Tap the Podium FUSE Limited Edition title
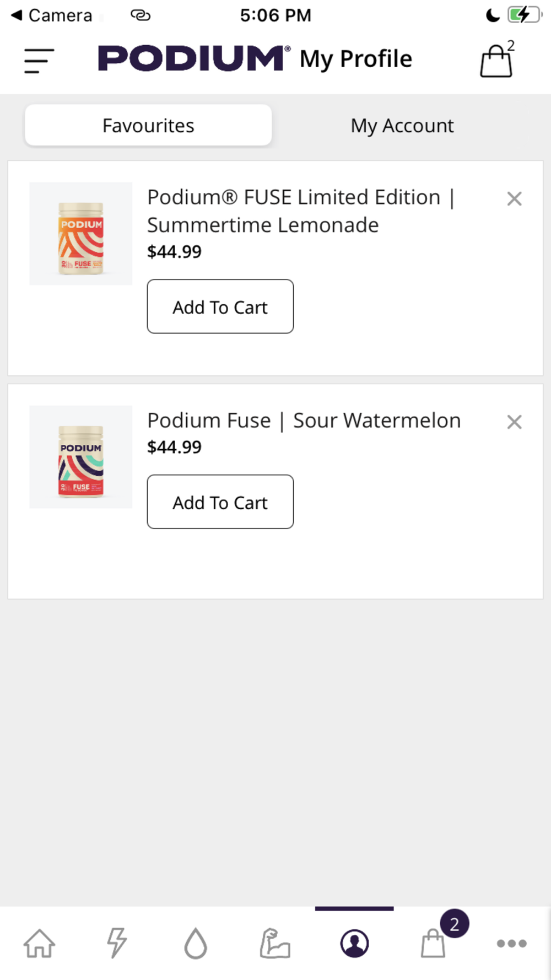The height and width of the screenshot is (980, 551). point(301,211)
